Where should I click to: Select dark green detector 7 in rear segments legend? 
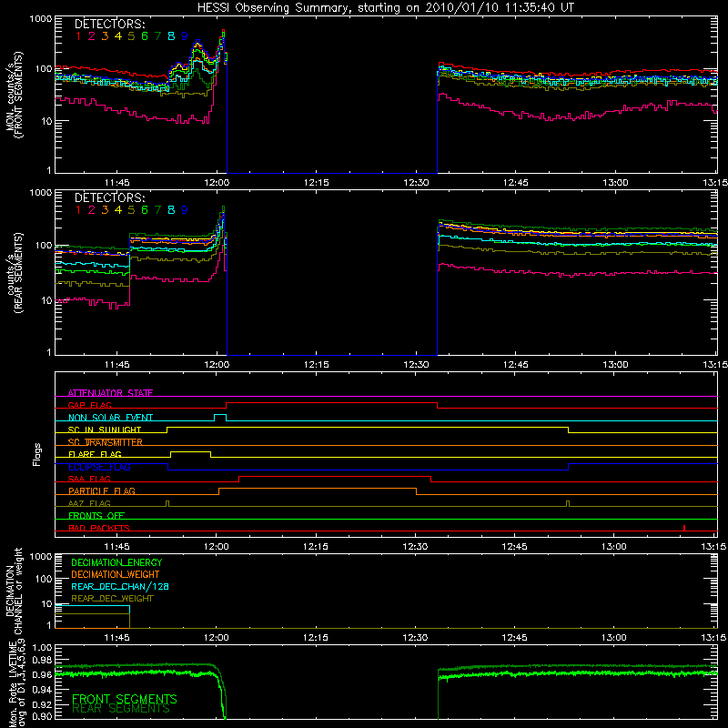(157, 210)
